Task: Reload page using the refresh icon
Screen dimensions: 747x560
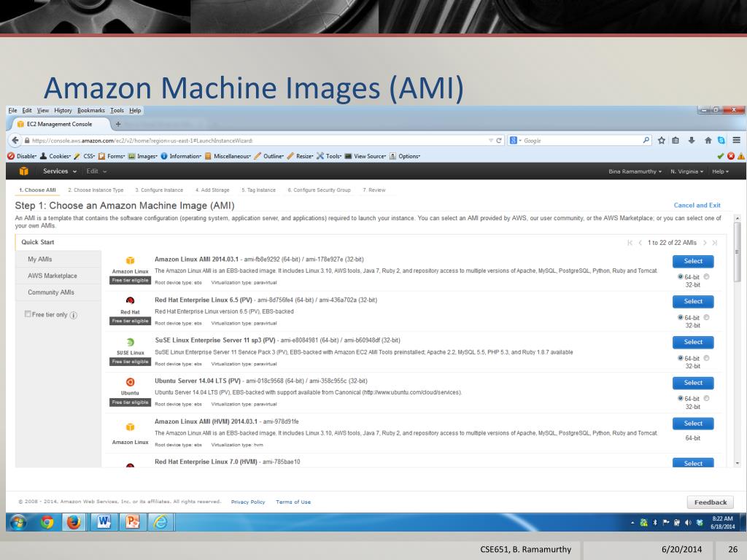Action: 499,141
